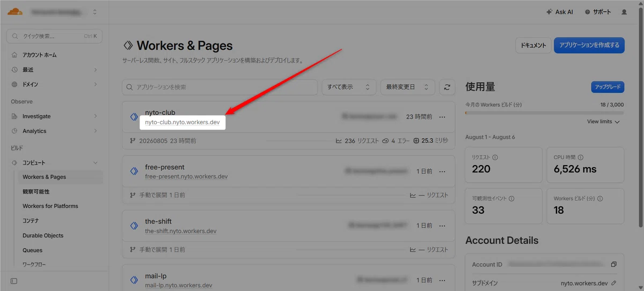Open the サポート help menu
644x291 pixels.
point(598,12)
